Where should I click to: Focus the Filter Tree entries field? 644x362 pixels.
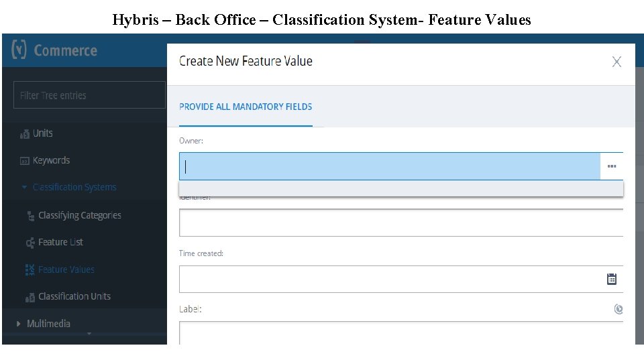[89, 95]
